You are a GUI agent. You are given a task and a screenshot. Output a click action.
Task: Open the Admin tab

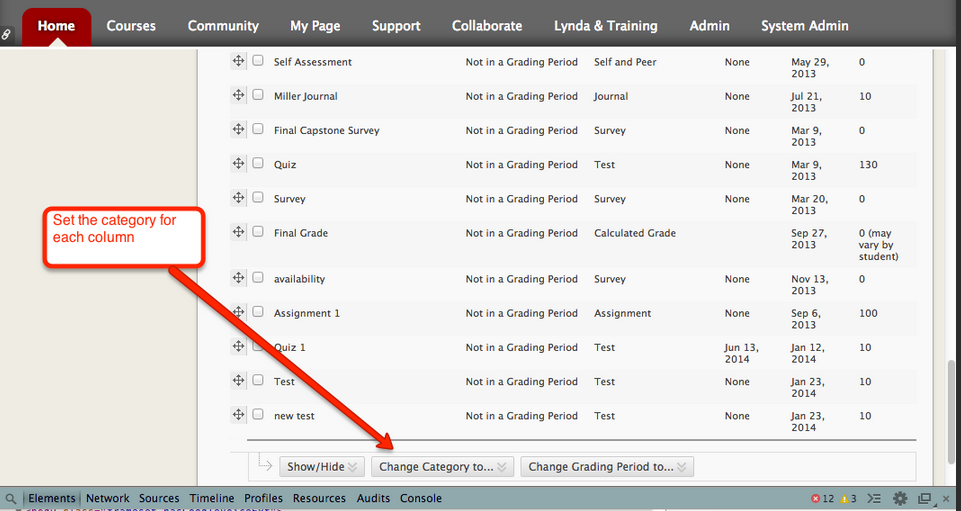(x=709, y=26)
